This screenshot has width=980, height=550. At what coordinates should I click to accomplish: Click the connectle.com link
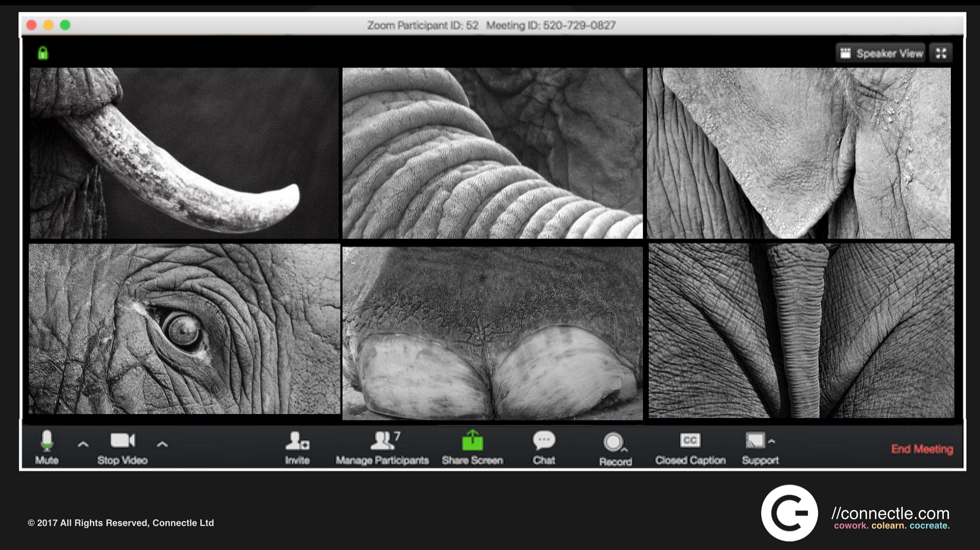(x=890, y=513)
